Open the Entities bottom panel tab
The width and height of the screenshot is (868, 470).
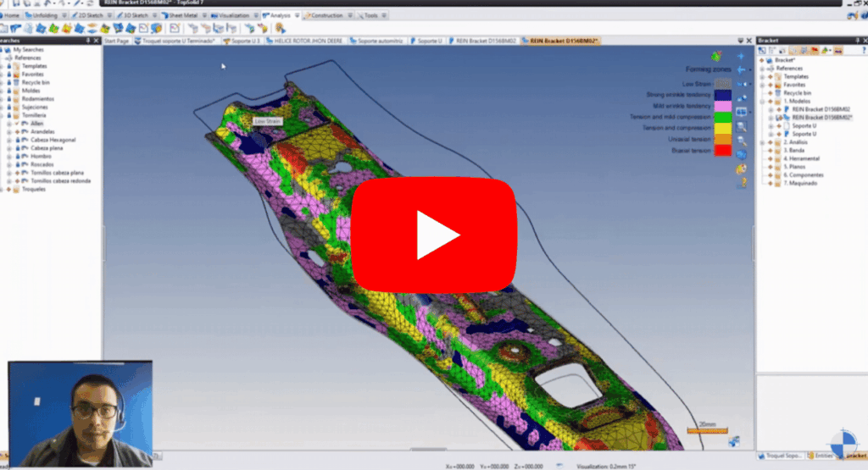(821, 456)
